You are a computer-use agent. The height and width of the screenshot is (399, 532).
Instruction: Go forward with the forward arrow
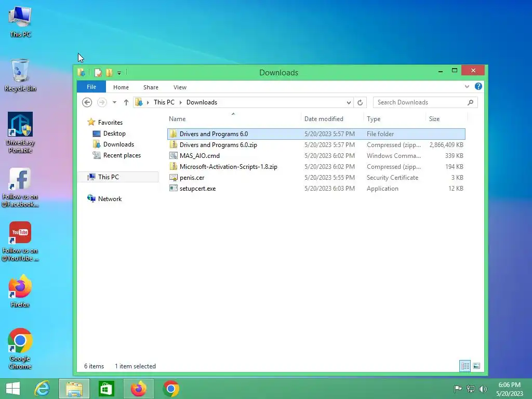tap(102, 102)
